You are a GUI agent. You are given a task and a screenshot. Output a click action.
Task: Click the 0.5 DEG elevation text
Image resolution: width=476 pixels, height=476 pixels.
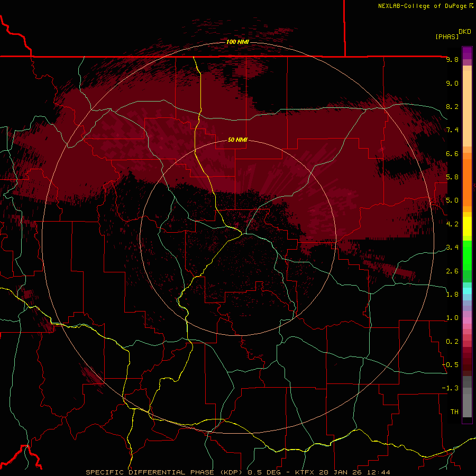[x=265, y=472]
